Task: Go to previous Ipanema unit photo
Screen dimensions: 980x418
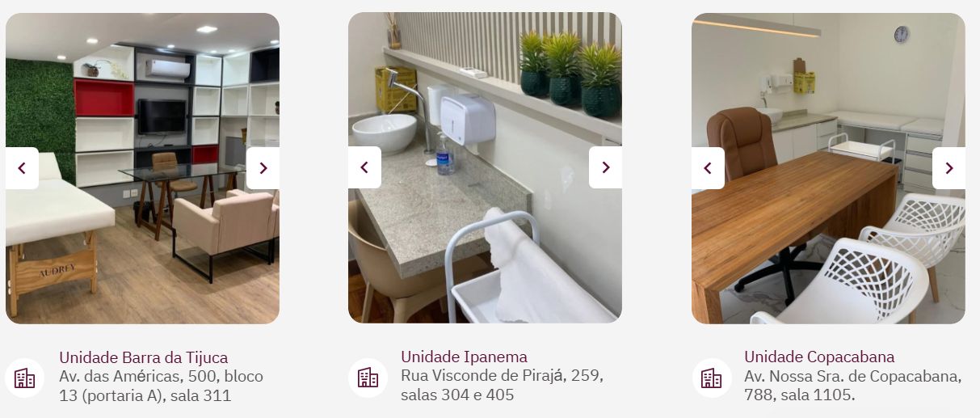Action: pyautogui.click(x=364, y=167)
